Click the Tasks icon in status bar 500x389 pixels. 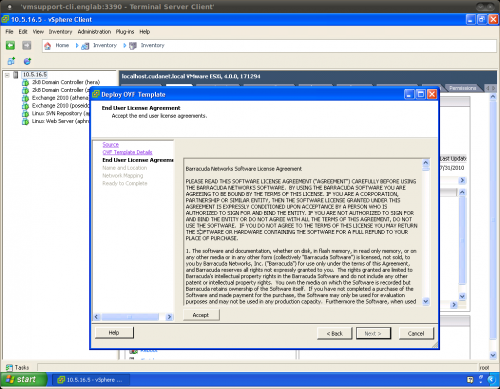click(9, 367)
